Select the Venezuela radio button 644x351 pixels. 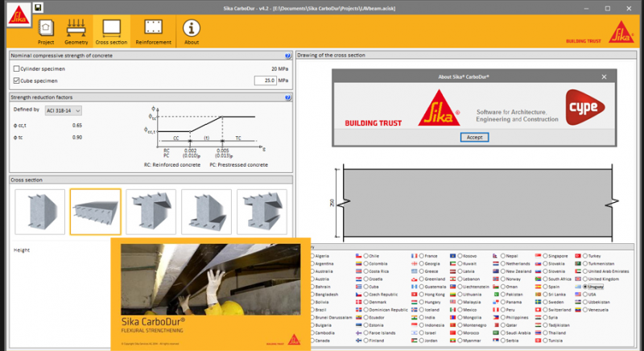coord(585,309)
